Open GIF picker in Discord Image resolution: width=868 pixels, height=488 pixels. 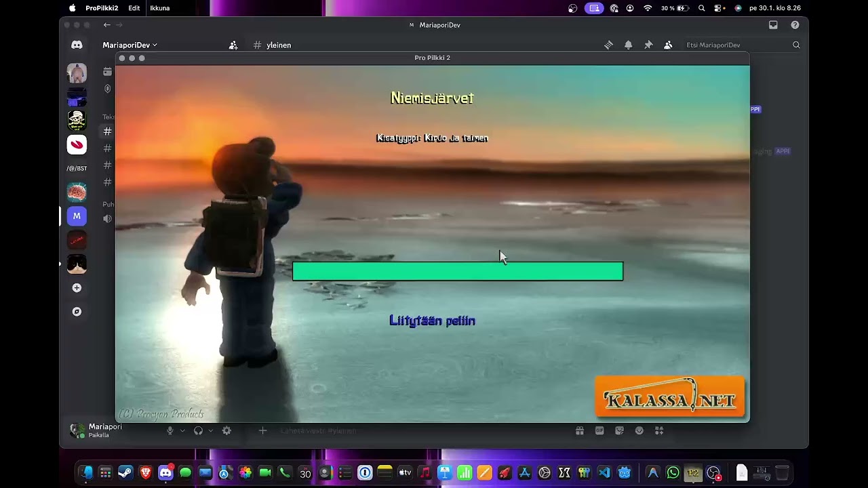[x=599, y=430]
